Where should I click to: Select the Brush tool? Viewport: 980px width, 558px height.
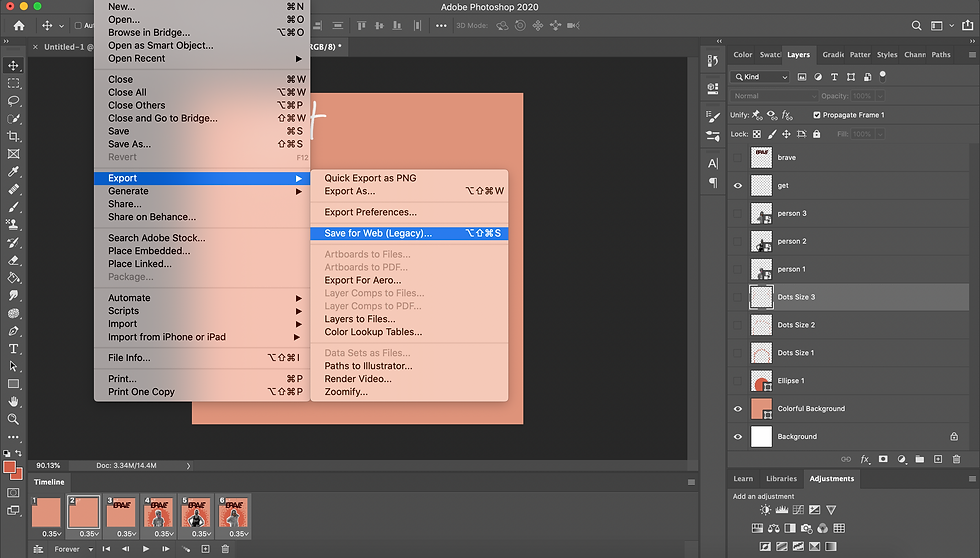click(x=13, y=207)
